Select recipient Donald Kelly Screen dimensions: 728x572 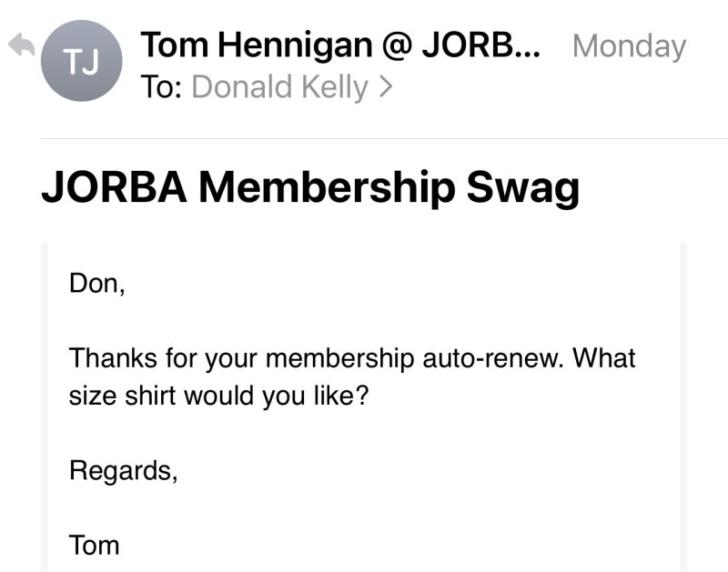pyautogui.click(x=280, y=87)
